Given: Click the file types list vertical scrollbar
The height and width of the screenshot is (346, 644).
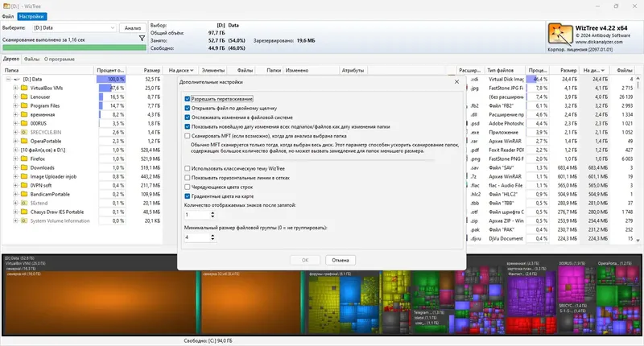Looking at the screenshot, I should 638,159.
